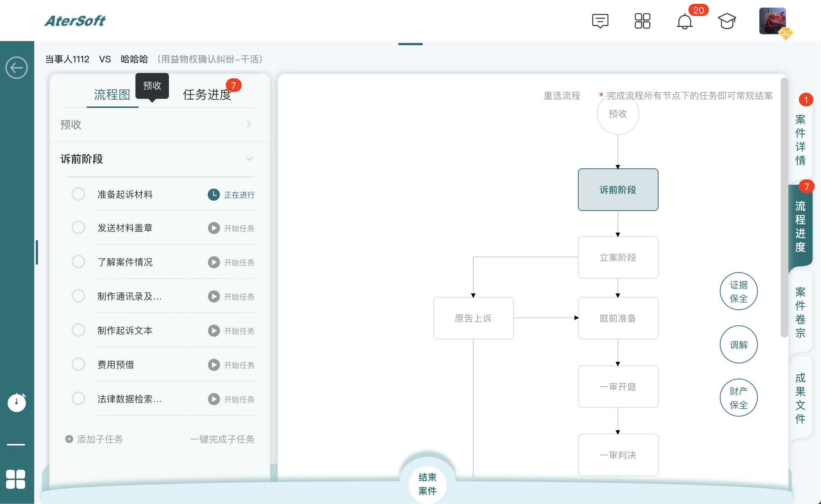
Task: Open the apps grid icon in top bar
Action: (x=643, y=22)
